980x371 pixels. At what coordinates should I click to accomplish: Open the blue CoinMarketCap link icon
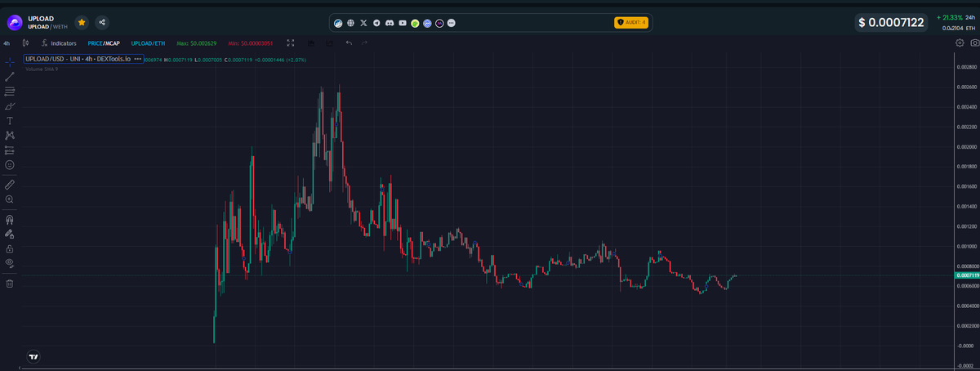427,23
